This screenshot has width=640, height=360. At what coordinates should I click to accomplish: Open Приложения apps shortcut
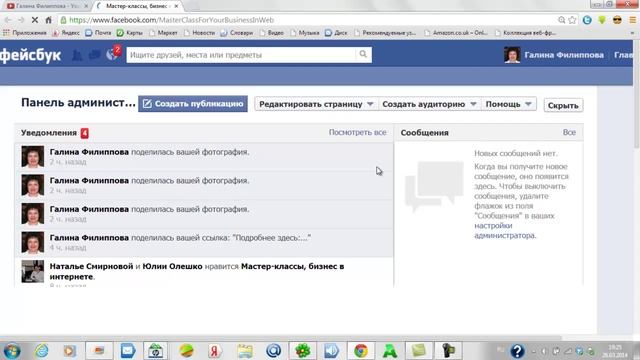(25, 33)
